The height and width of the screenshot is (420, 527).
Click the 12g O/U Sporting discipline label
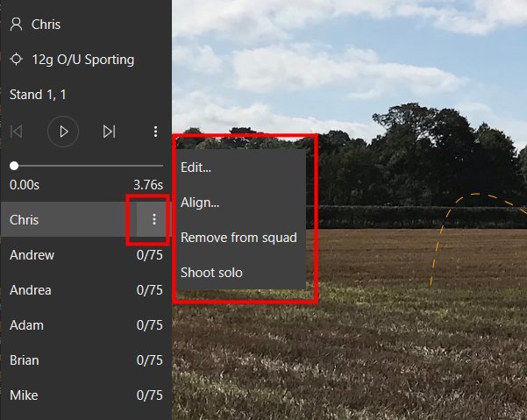[83, 60]
